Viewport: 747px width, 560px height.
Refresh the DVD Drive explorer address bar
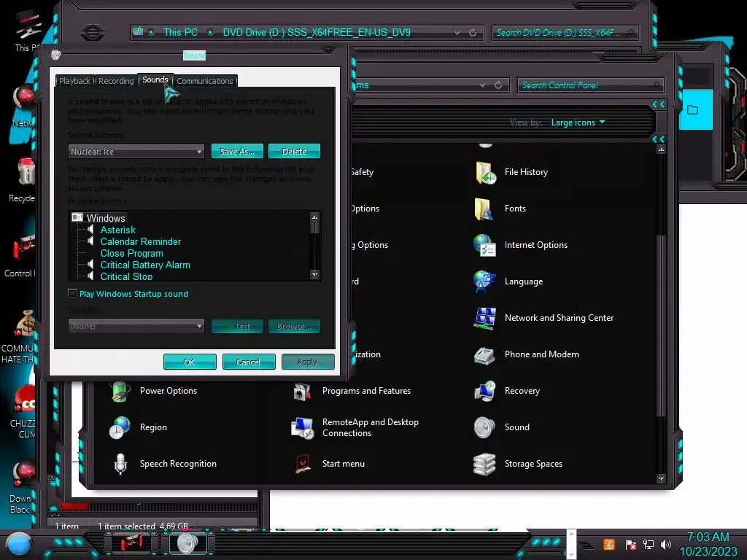(473, 32)
